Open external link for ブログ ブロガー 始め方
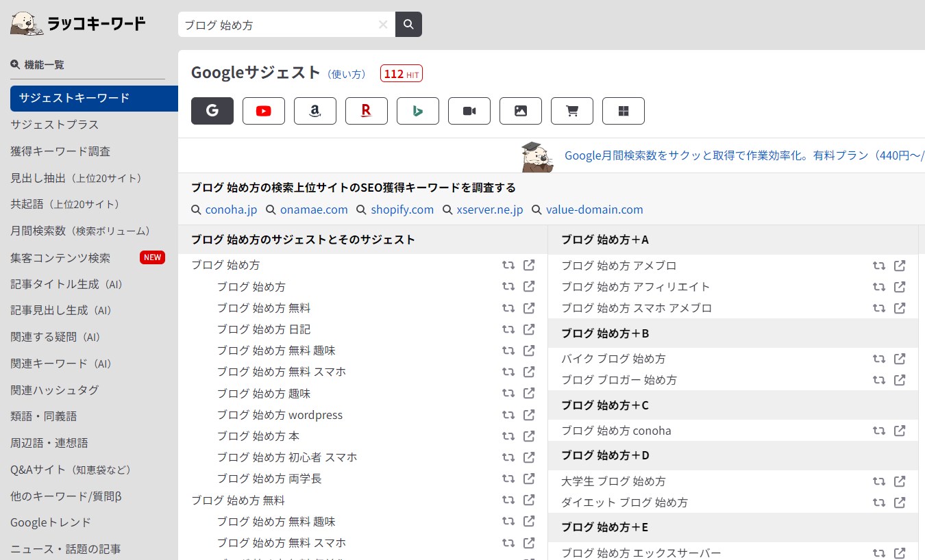Screen dimensions: 925x560 tap(900, 379)
